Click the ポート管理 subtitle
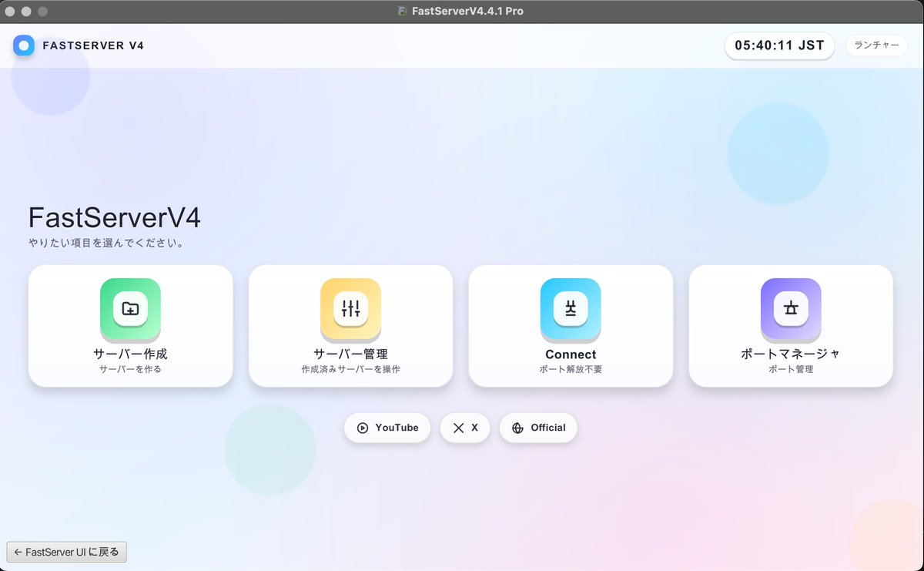Viewport: 924px width, 571px height. 791,370
